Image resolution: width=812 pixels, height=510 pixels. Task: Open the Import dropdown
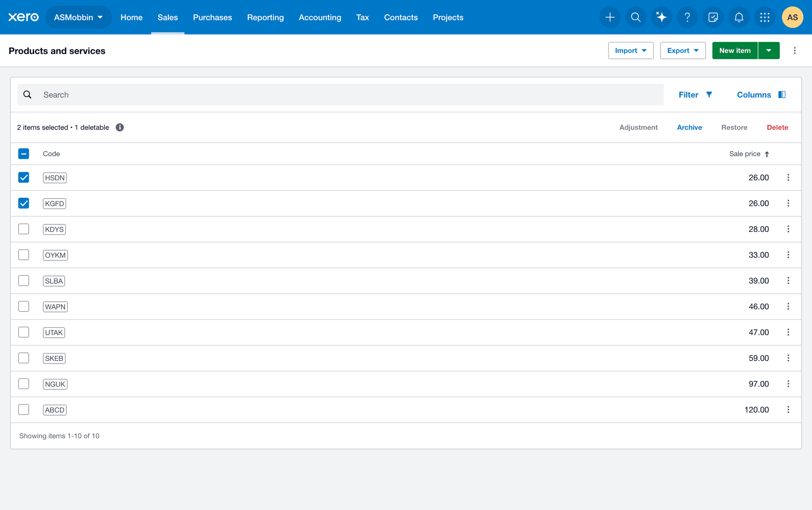tap(631, 51)
